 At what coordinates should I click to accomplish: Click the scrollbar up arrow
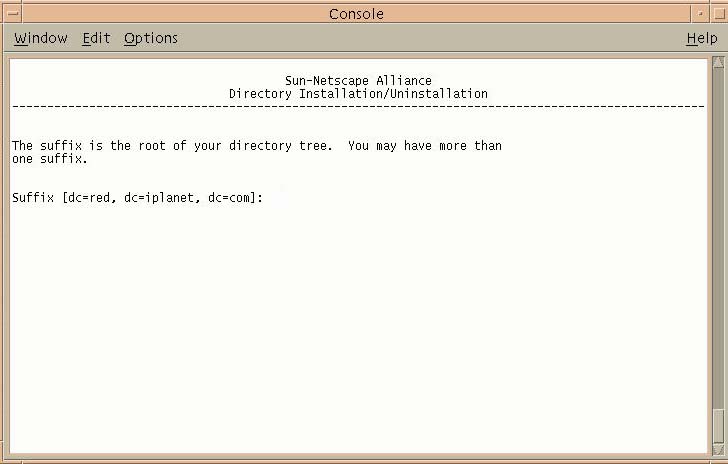(x=718, y=62)
